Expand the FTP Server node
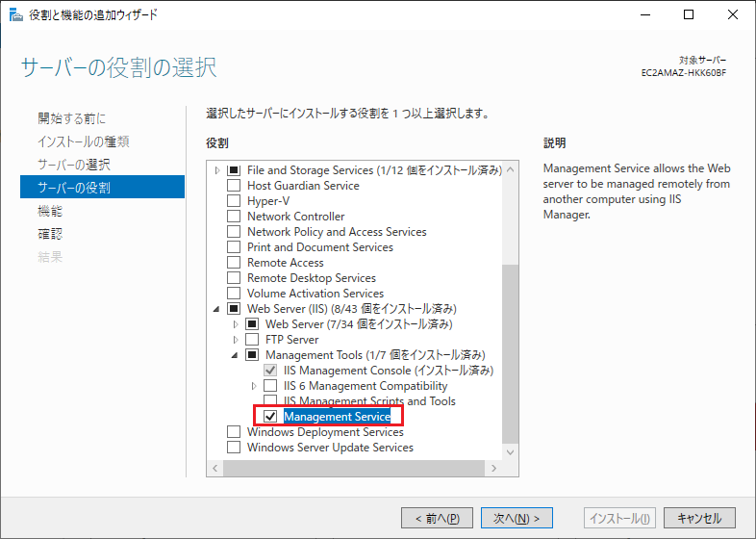Screen dimensions: 756x539 coord(236,340)
